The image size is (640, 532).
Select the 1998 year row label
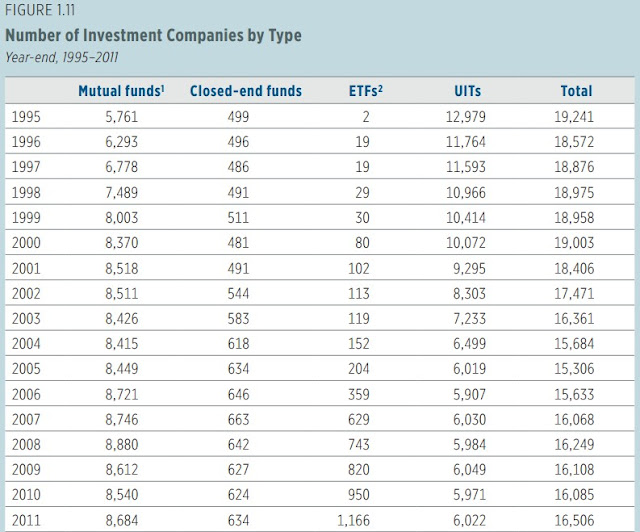point(26,192)
